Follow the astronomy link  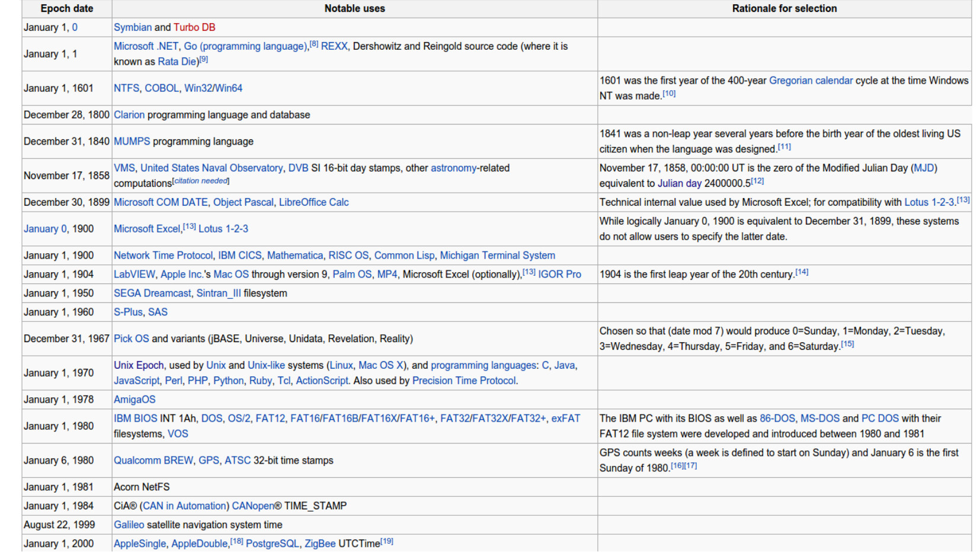click(453, 168)
